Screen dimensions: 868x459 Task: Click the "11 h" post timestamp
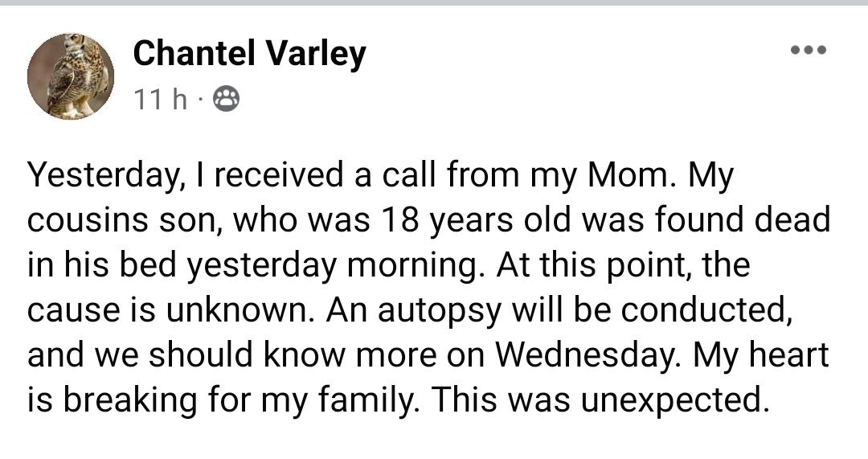pos(160,100)
